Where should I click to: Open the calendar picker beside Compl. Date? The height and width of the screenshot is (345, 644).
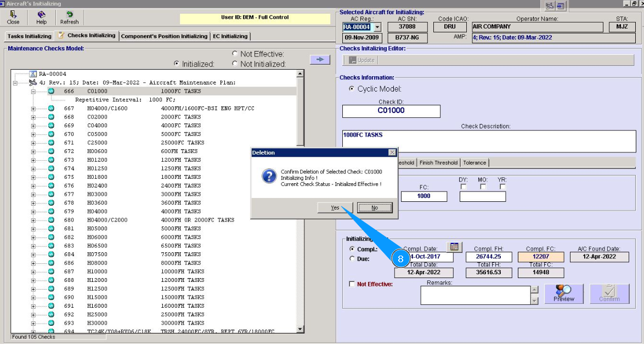point(455,247)
